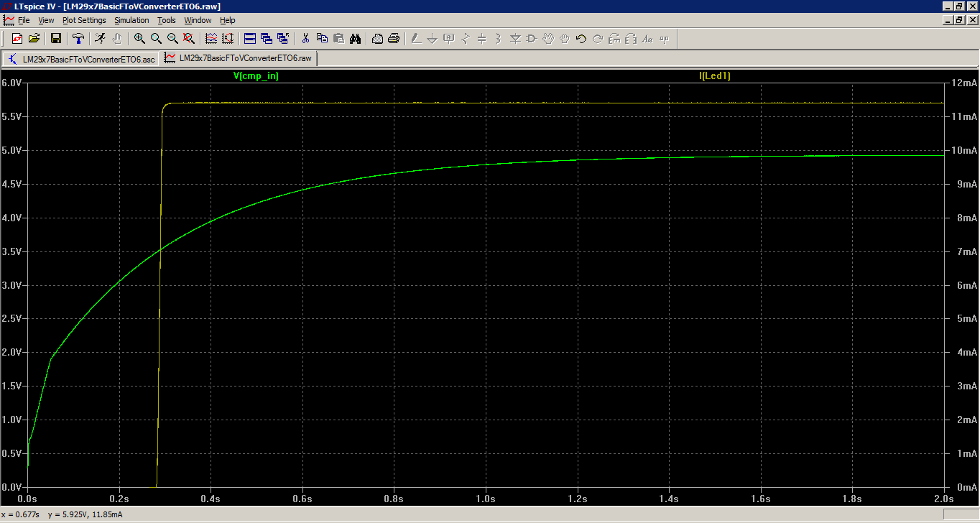Click the Undo arrow icon

[x=581, y=38]
